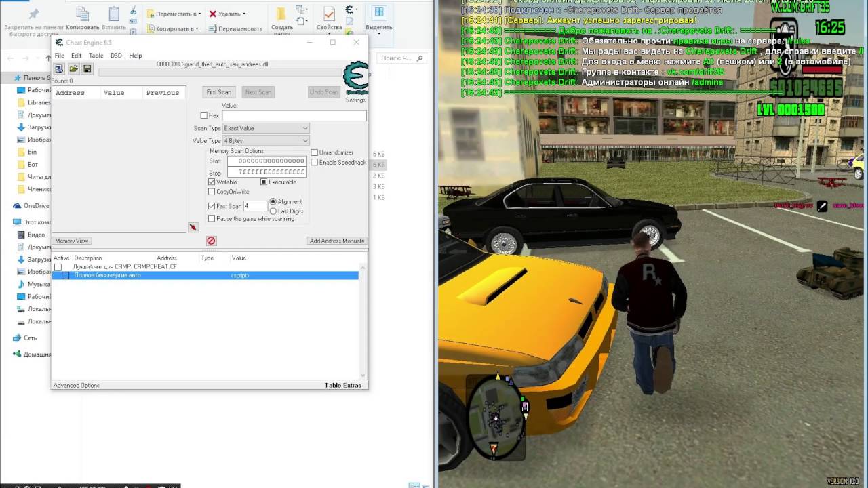Click the Copy icon in Explorer ribbon
Viewport: 868px width, 488px height.
click(83, 15)
